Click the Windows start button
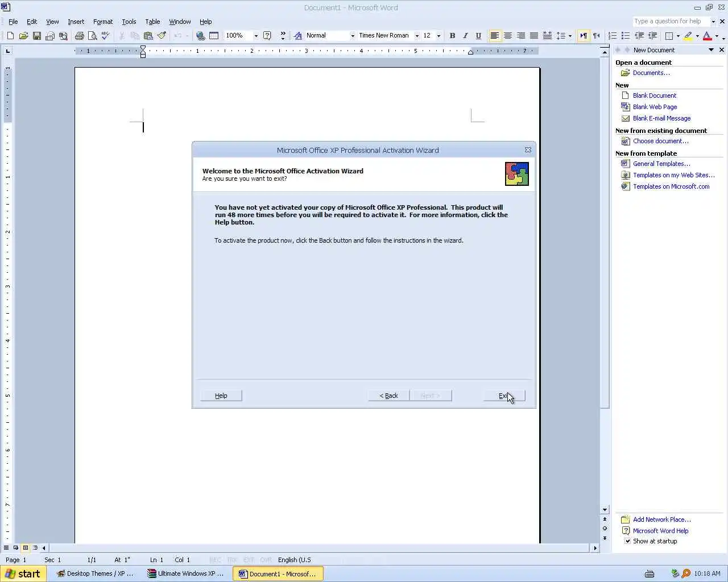 click(23, 573)
